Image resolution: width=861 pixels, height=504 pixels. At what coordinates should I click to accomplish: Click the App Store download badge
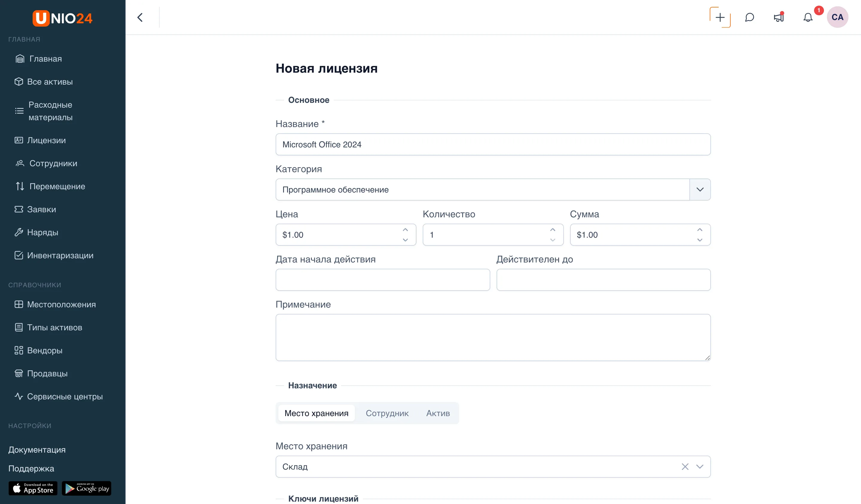(x=33, y=489)
